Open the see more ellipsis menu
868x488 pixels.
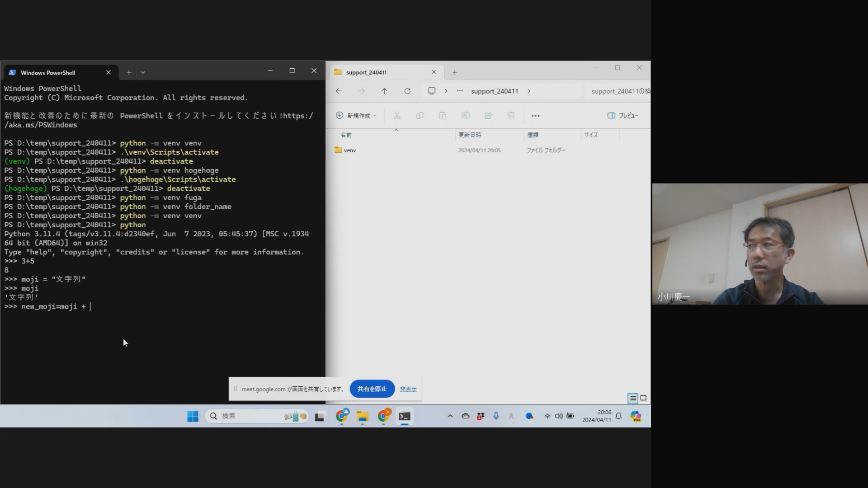tap(536, 116)
